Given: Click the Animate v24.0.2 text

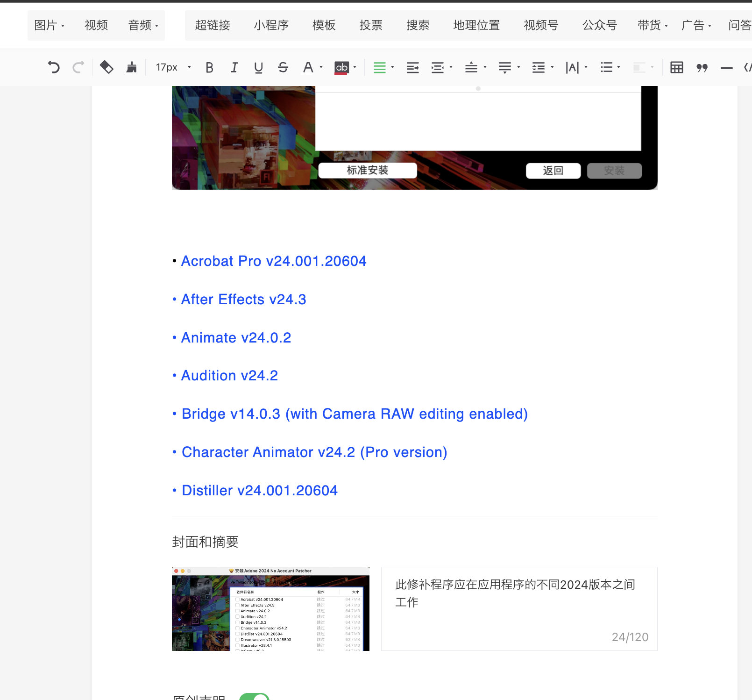Looking at the screenshot, I should [x=236, y=337].
